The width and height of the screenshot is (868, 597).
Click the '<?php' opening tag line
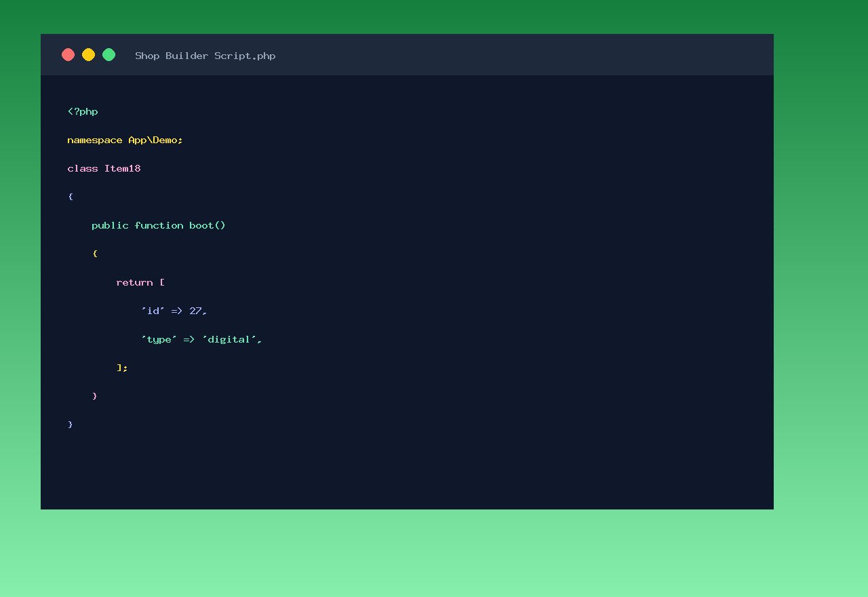[83, 112]
